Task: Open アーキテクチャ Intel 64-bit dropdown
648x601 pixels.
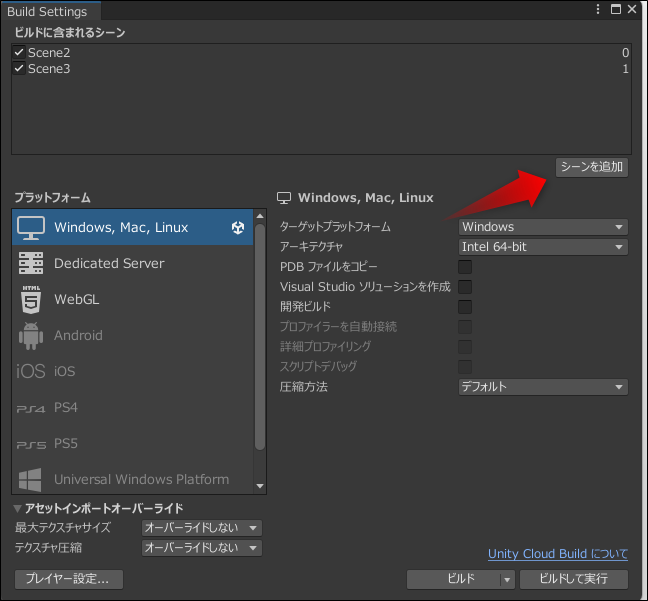Action: (x=543, y=247)
